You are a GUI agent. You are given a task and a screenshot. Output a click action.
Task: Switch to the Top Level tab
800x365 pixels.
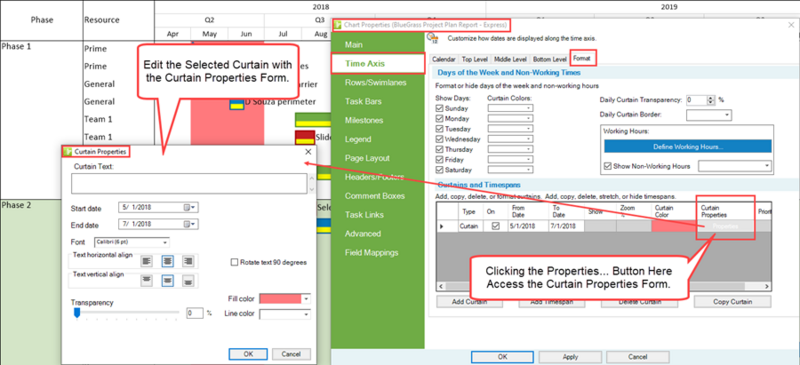point(474,59)
